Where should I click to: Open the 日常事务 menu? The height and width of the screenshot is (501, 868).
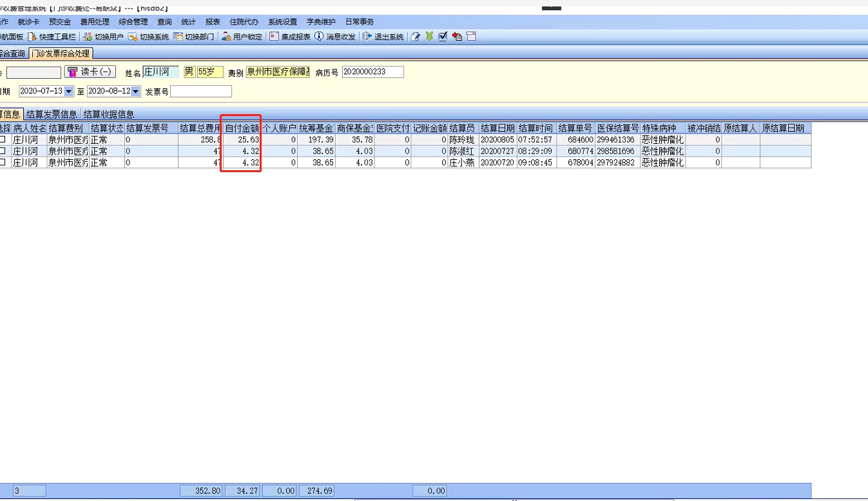tap(360, 22)
